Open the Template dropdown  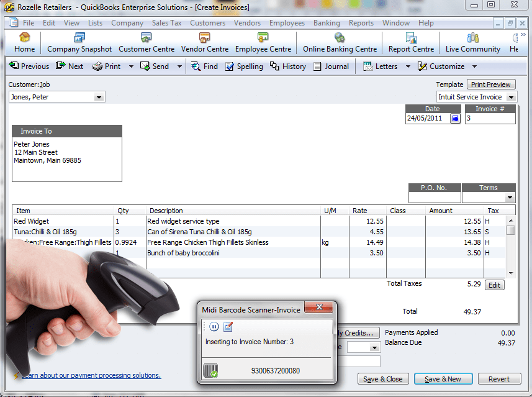[511, 97]
